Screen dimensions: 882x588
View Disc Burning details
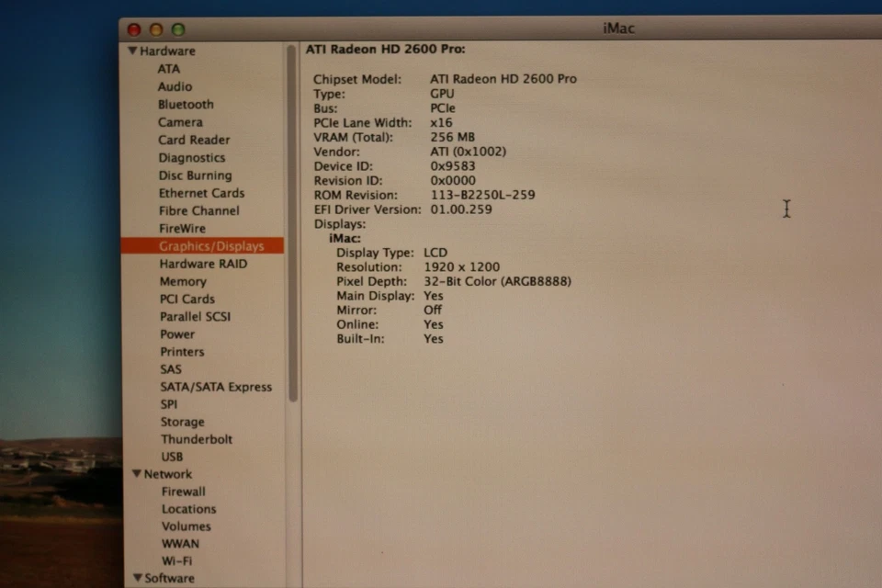(195, 175)
